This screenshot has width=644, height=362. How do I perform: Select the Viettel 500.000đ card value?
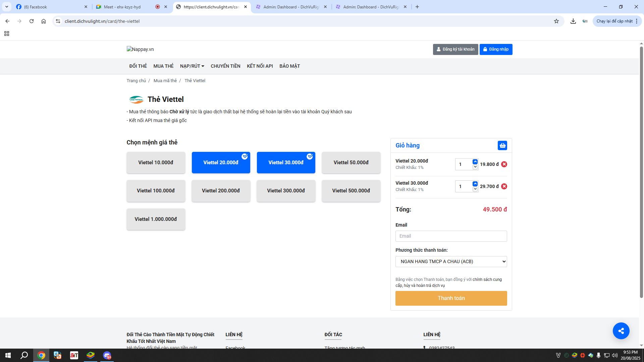coord(351,191)
